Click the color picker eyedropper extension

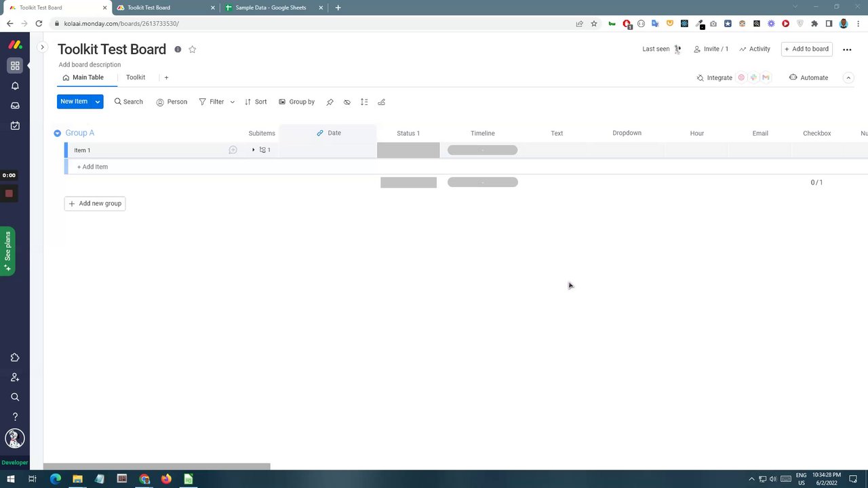pos(699,24)
